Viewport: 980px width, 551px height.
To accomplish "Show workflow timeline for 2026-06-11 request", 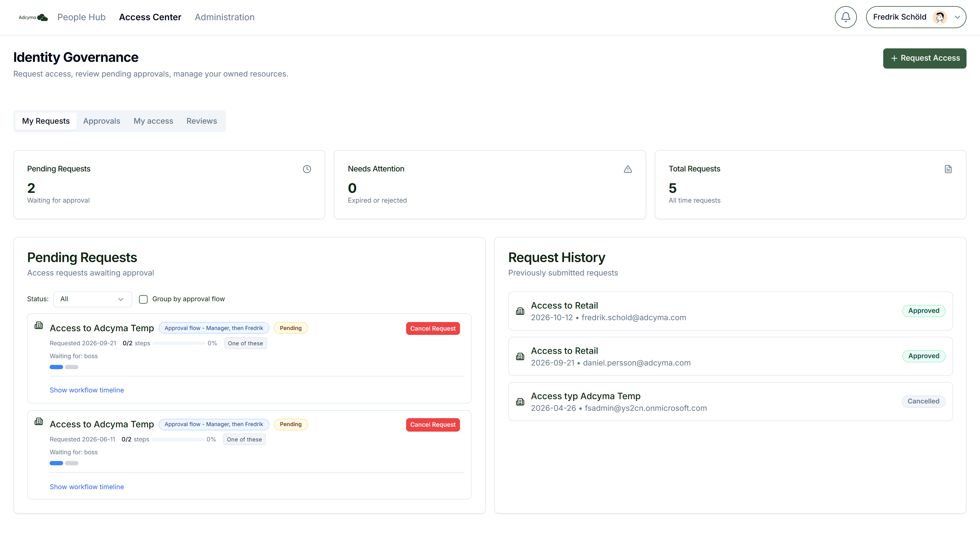I will click(87, 487).
